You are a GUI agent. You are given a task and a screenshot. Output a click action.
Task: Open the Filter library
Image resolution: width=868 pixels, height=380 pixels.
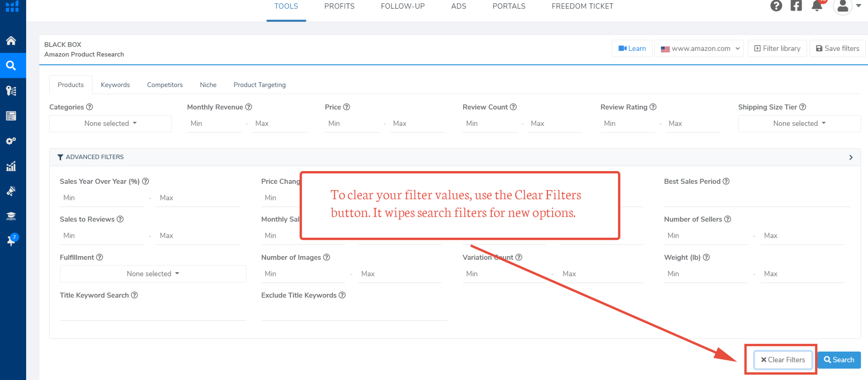click(x=777, y=48)
